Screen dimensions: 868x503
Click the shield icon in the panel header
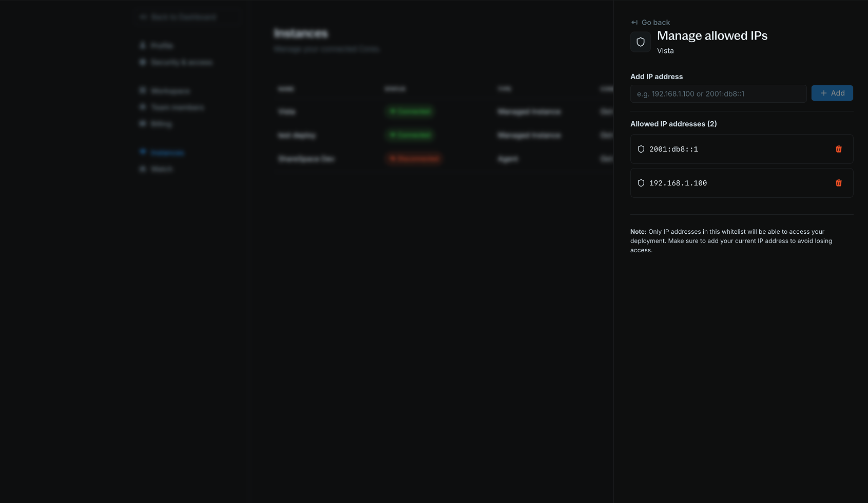640,42
